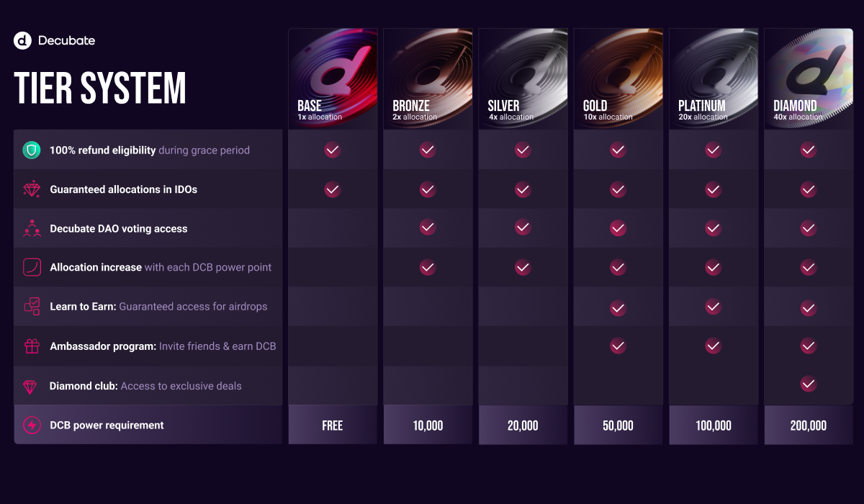The height and width of the screenshot is (504, 864).
Task: Click Gold tier Learn to Earn checkmark
Action: click(x=618, y=308)
